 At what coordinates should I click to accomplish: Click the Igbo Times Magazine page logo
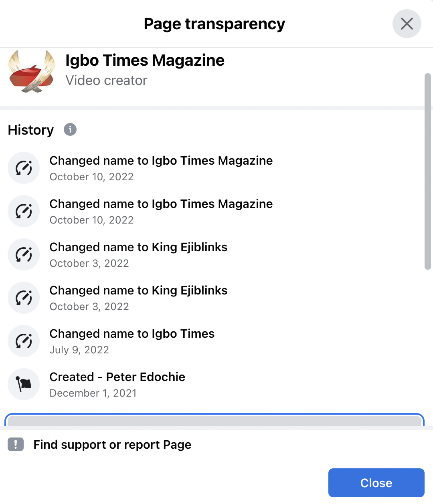tap(32, 71)
